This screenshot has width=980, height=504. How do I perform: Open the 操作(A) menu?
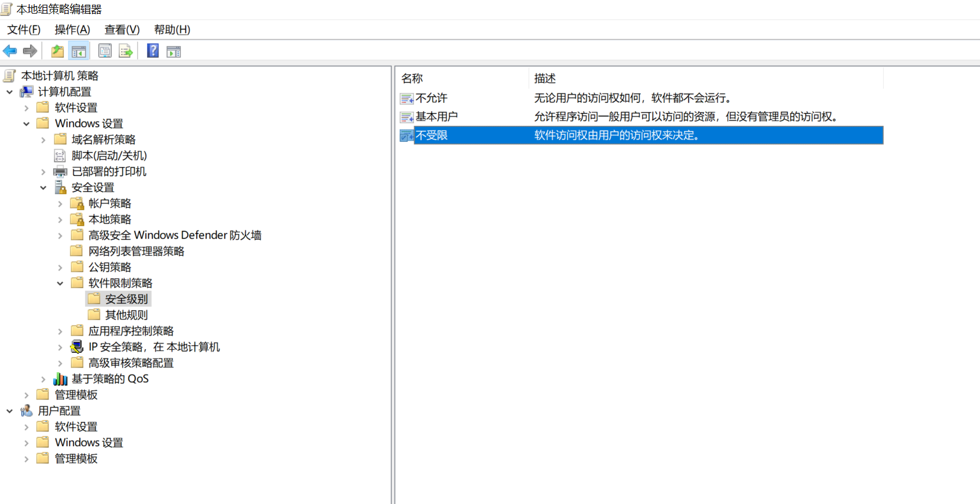pos(73,30)
